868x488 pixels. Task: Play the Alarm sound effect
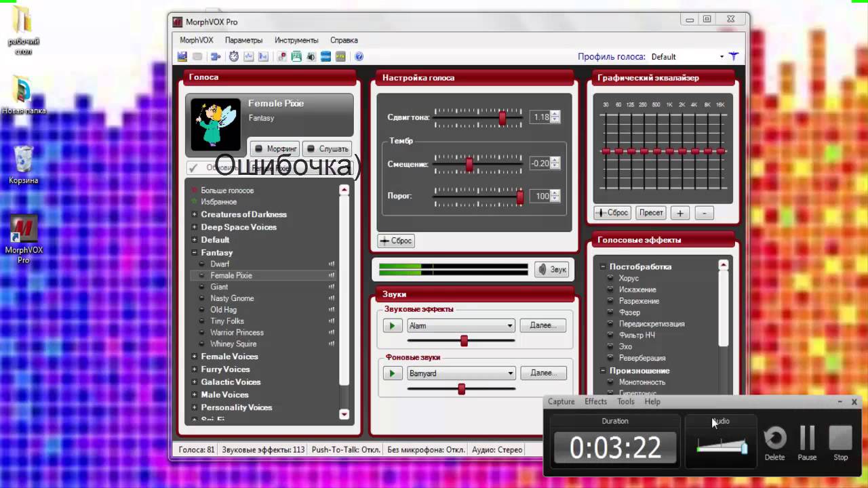pos(392,326)
